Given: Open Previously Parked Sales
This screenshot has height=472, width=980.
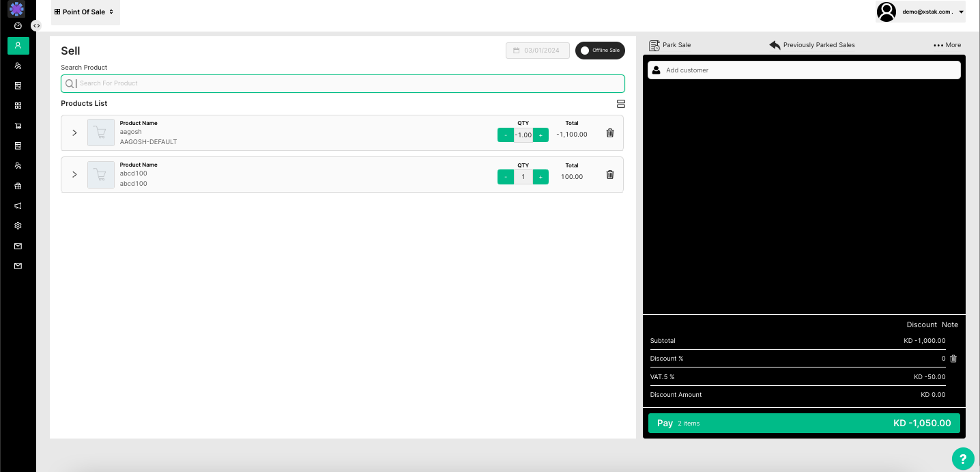Looking at the screenshot, I should (x=811, y=45).
